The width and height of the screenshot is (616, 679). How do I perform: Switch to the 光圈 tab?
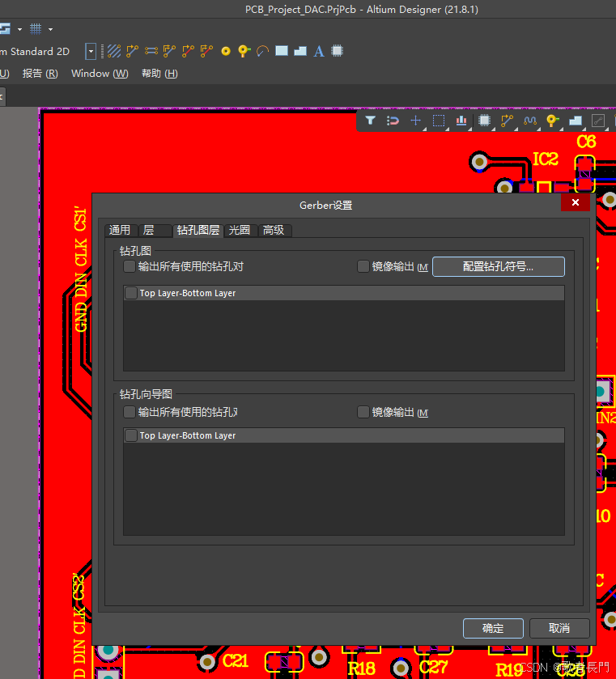240,231
